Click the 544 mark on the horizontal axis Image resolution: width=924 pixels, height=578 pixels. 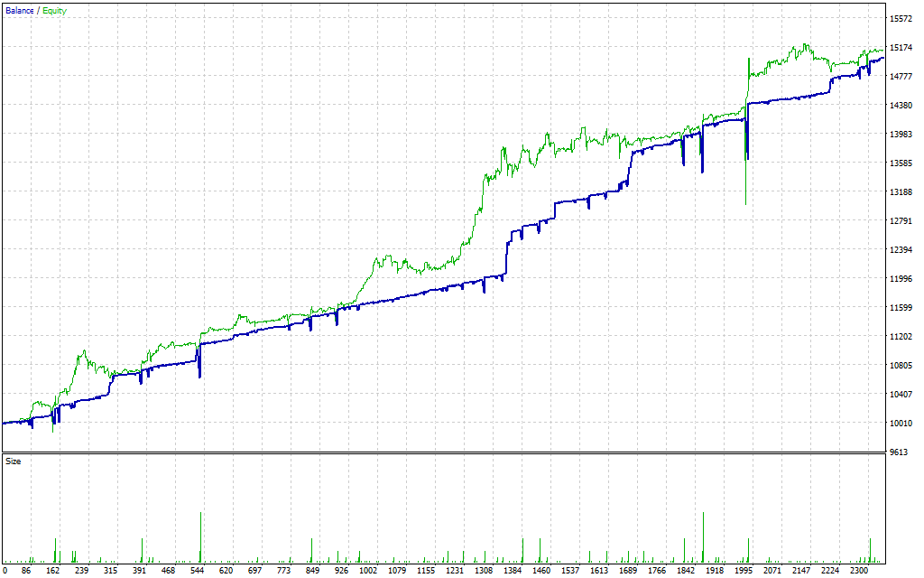tap(199, 571)
